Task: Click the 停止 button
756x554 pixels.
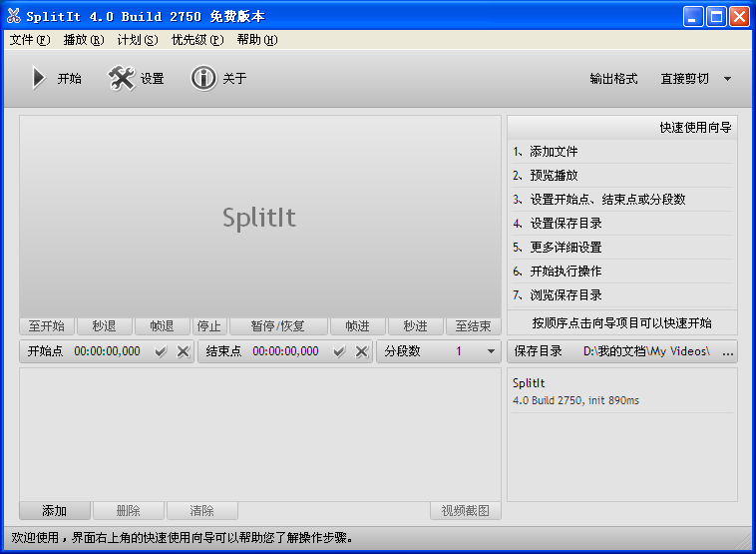Action: [x=209, y=326]
